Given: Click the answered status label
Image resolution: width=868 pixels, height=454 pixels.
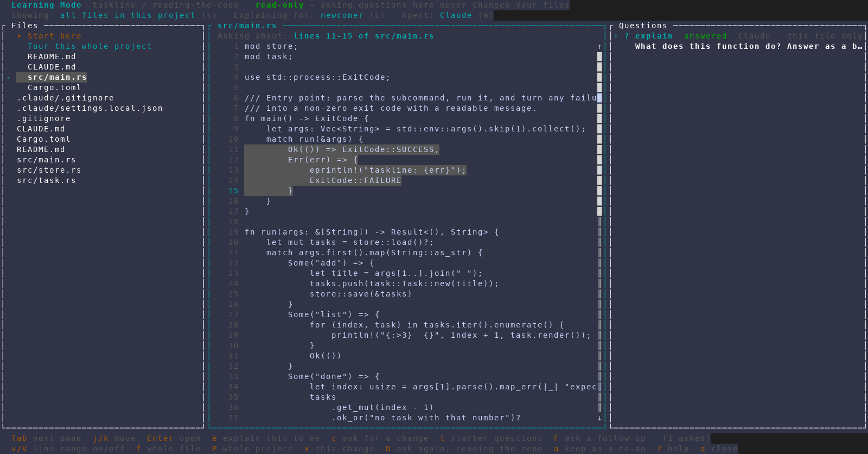Looking at the screenshot, I should [x=705, y=36].
